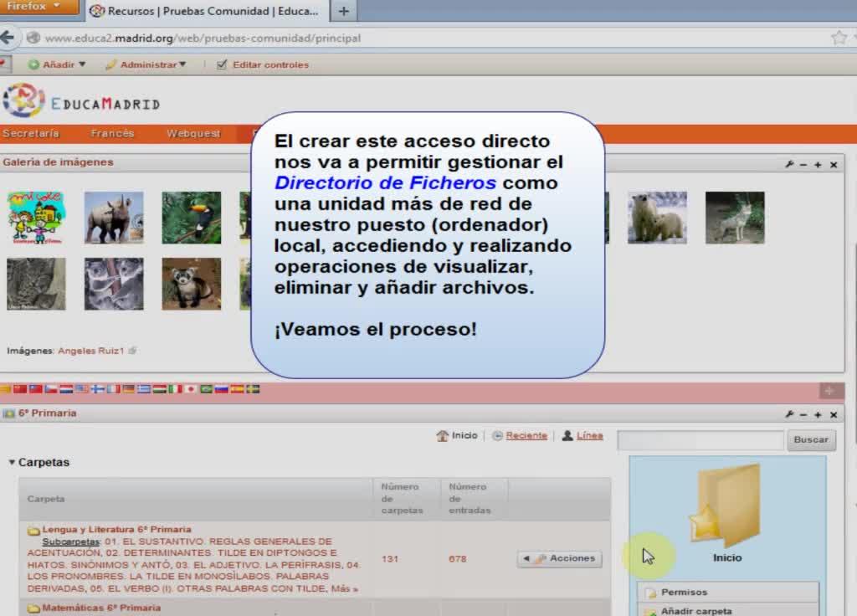Close the Galería de imágenes portlet
The height and width of the screenshot is (616, 857).
click(834, 165)
